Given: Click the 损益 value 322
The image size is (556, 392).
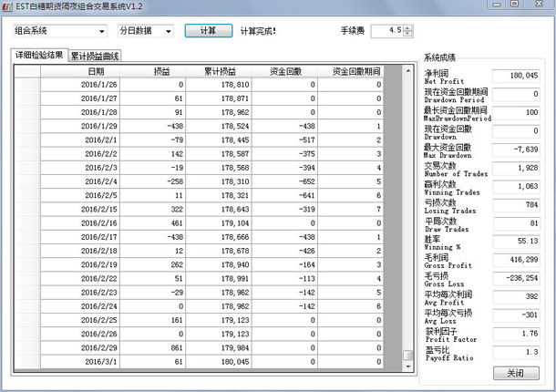Looking at the screenshot, I should (153, 210).
